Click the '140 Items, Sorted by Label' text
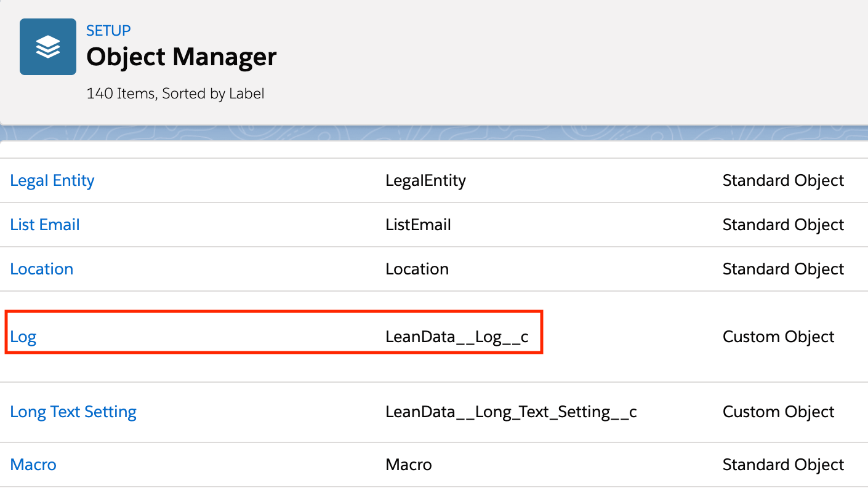Screen dimensions: 868x491 (x=175, y=94)
